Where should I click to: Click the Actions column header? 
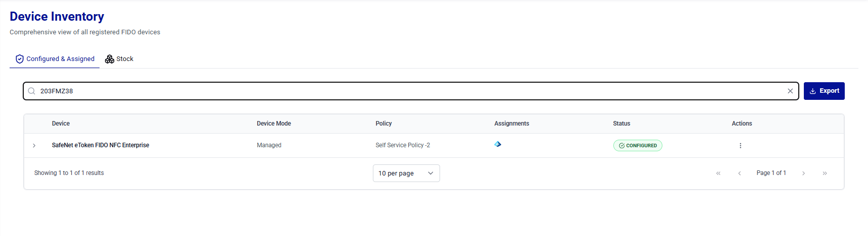742,124
